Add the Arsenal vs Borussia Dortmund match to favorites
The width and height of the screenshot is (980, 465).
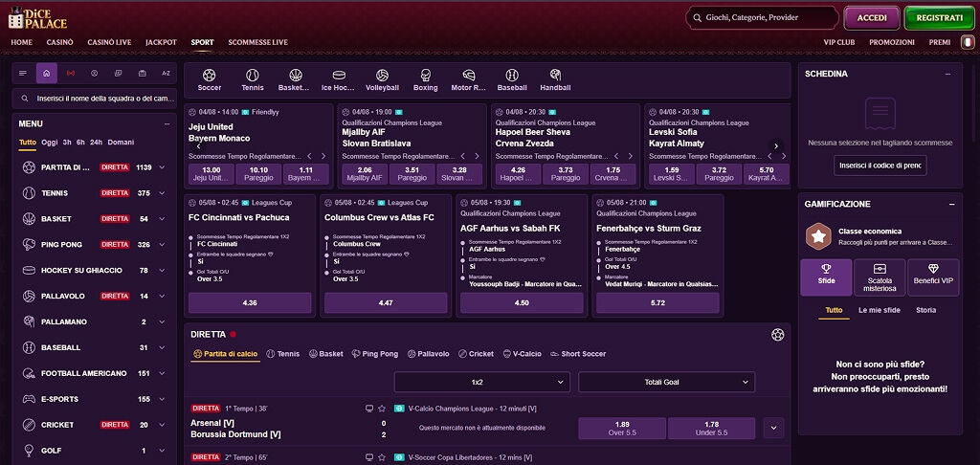[382, 409]
